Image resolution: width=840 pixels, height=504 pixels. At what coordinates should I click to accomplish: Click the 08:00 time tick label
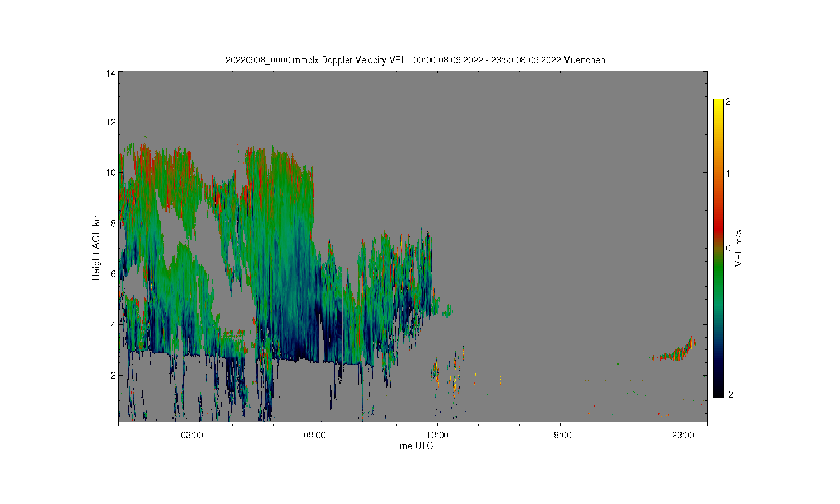[x=315, y=435]
